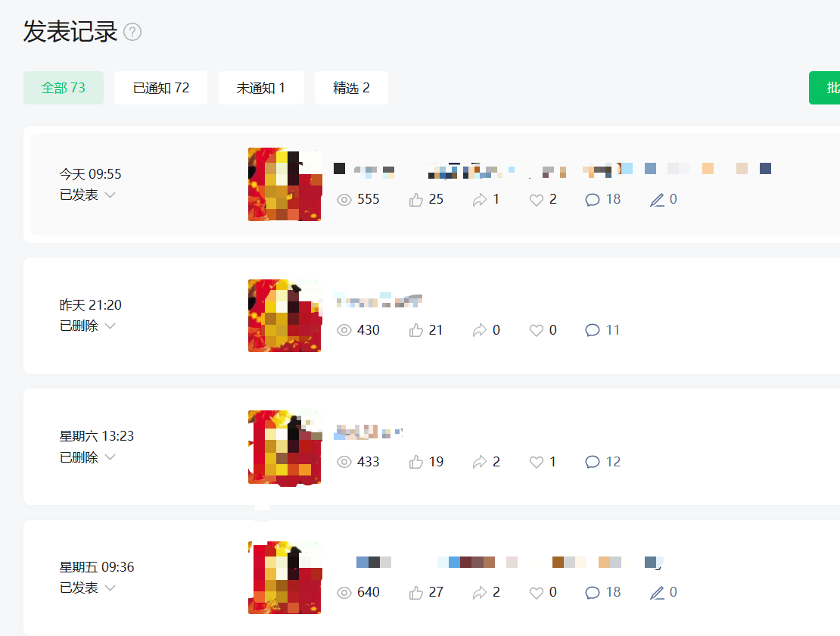Image resolution: width=840 pixels, height=636 pixels.
Task: Click the green batch button at right
Action: click(824, 88)
